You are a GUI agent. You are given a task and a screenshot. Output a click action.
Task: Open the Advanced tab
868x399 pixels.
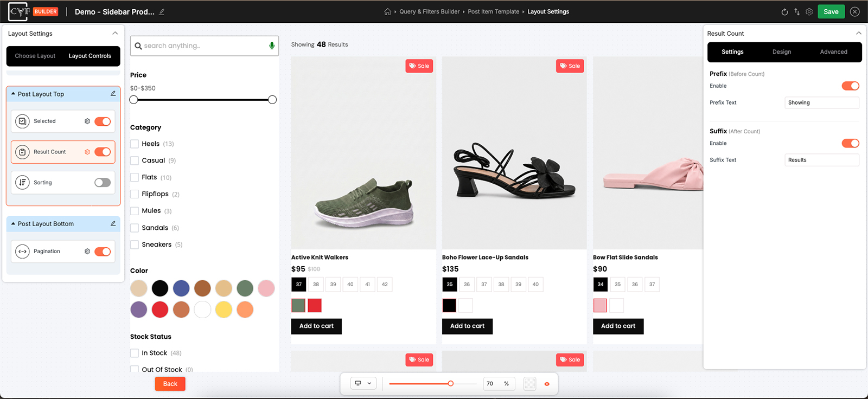click(x=833, y=52)
